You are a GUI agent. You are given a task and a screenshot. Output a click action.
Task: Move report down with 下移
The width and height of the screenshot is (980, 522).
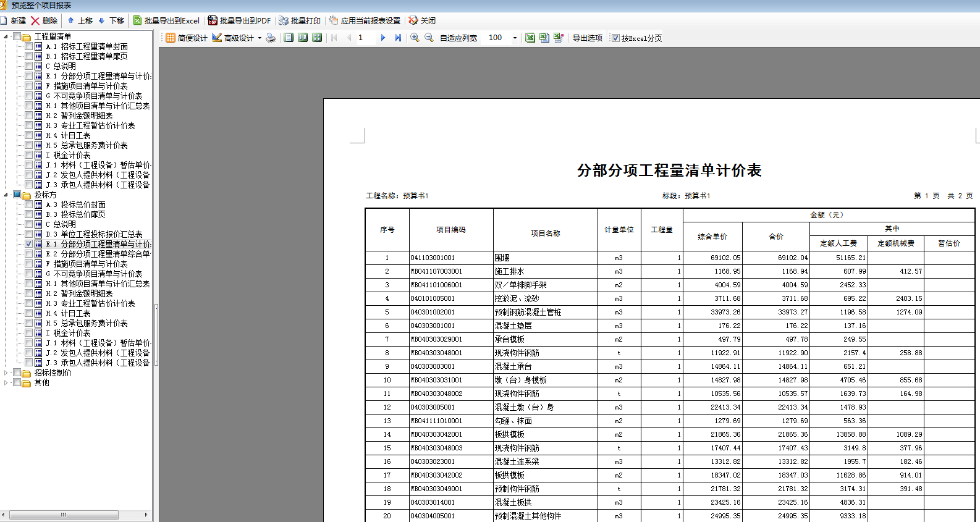pos(112,20)
